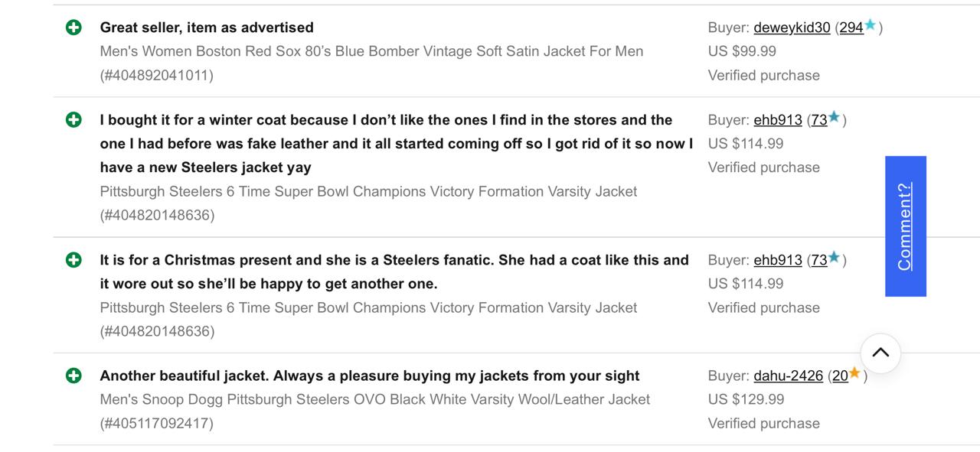Click the green positive feedback icon for deweykid30's review
The height and width of the screenshot is (452, 980).
coord(73,27)
